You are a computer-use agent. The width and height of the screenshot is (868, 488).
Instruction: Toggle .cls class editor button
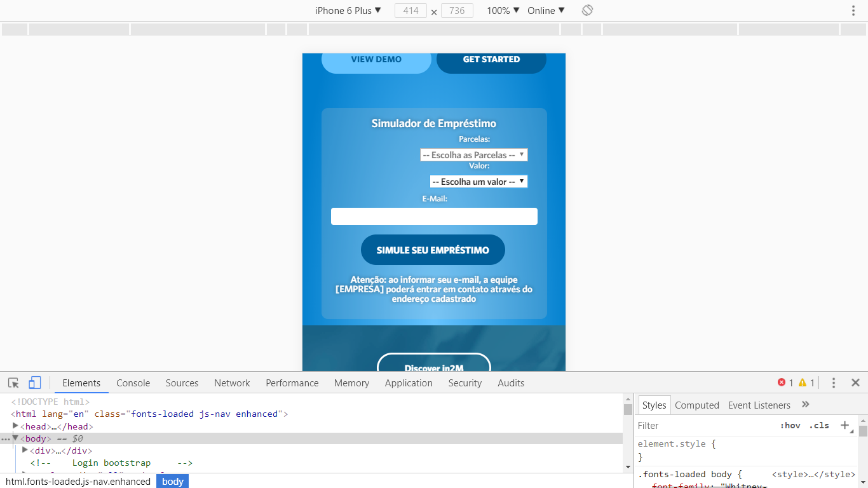click(819, 425)
